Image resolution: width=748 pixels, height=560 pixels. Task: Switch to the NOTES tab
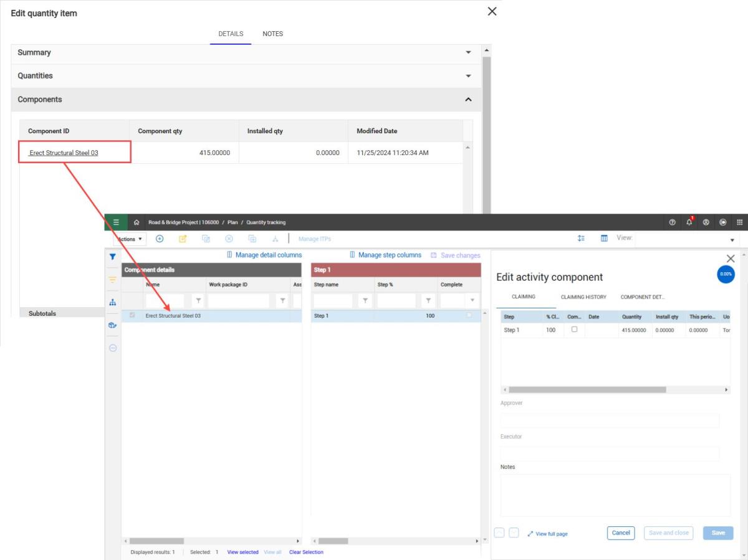point(272,34)
